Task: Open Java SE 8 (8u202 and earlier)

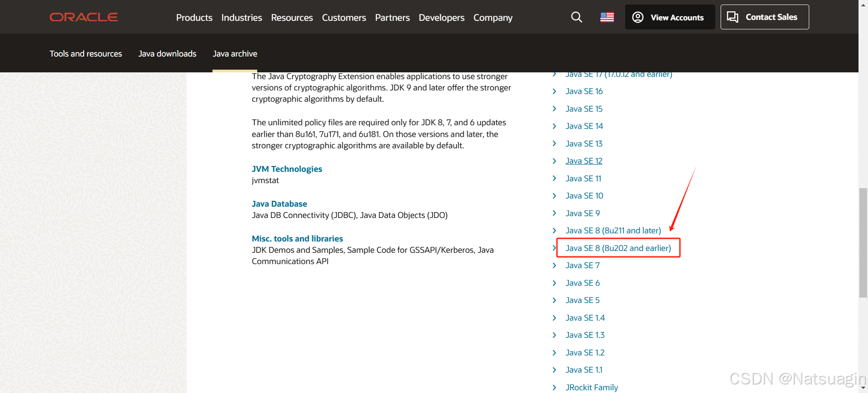Action: (x=618, y=248)
